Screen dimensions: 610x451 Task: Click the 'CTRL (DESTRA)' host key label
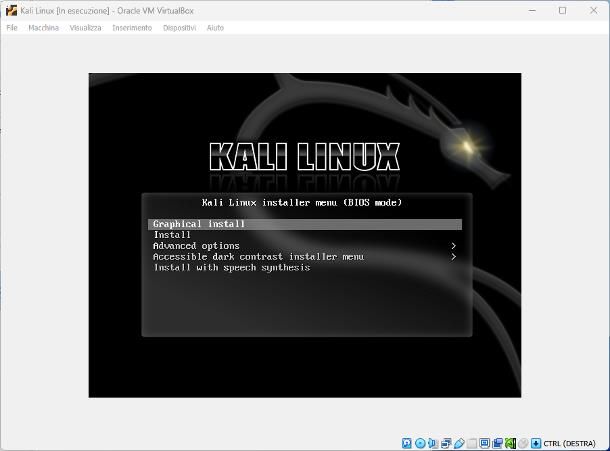coord(569,444)
